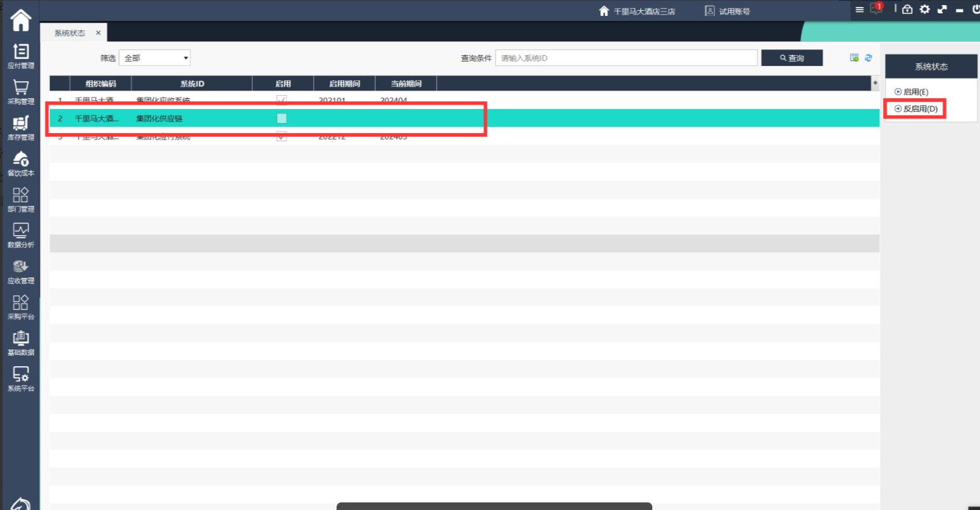Toggle 启用 checkbox in third row
Image resolution: width=980 pixels, height=510 pixels.
point(282,136)
